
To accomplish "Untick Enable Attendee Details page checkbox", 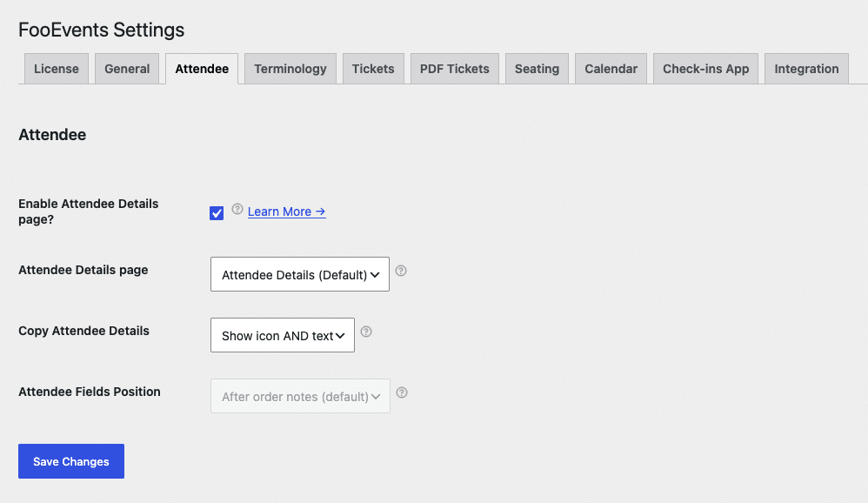I will (x=217, y=212).
